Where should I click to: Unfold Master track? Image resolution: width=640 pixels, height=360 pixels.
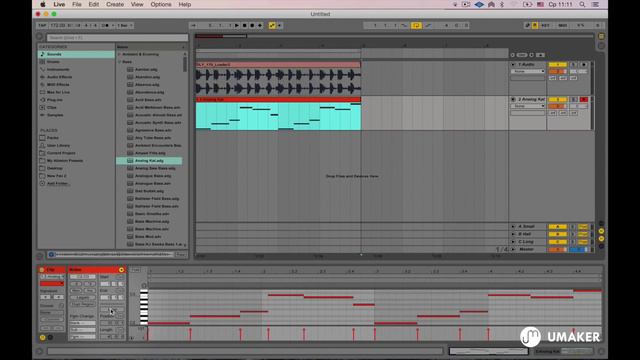pos(513,249)
